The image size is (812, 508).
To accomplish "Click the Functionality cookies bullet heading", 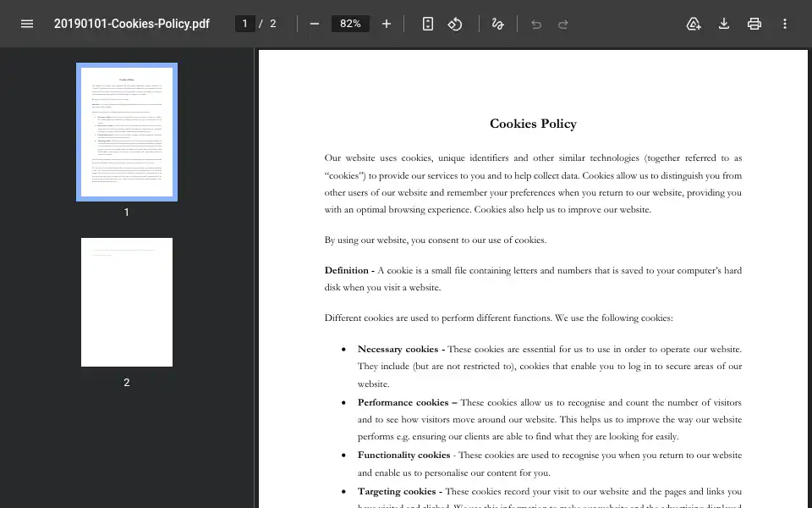I will [x=404, y=455].
